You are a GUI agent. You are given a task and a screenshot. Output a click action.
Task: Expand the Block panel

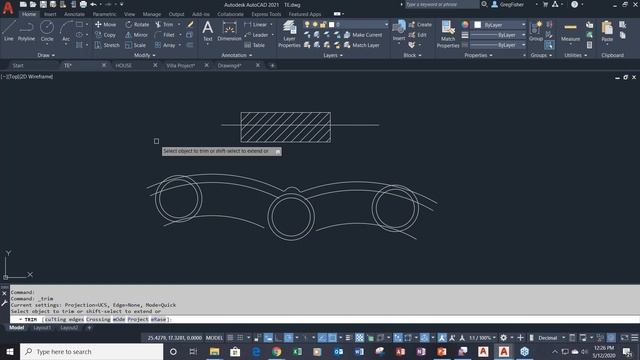coord(412,55)
